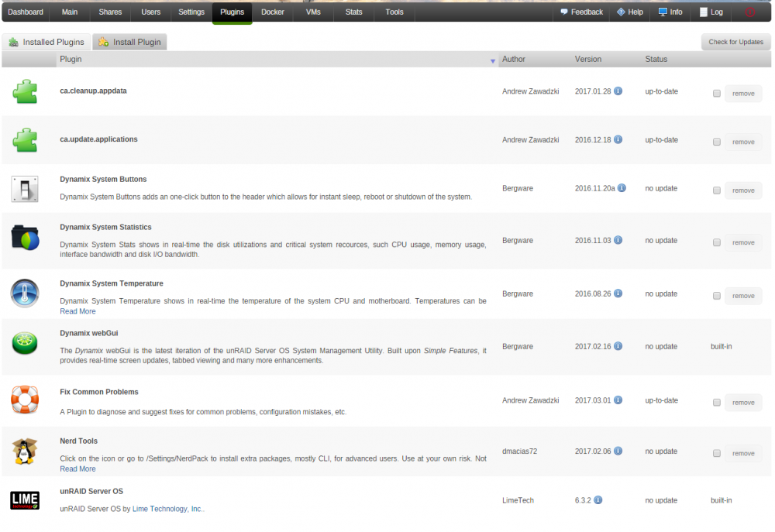Remove the Dynamix System Temperature plugin
775x532 pixels.
pyautogui.click(x=743, y=295)
